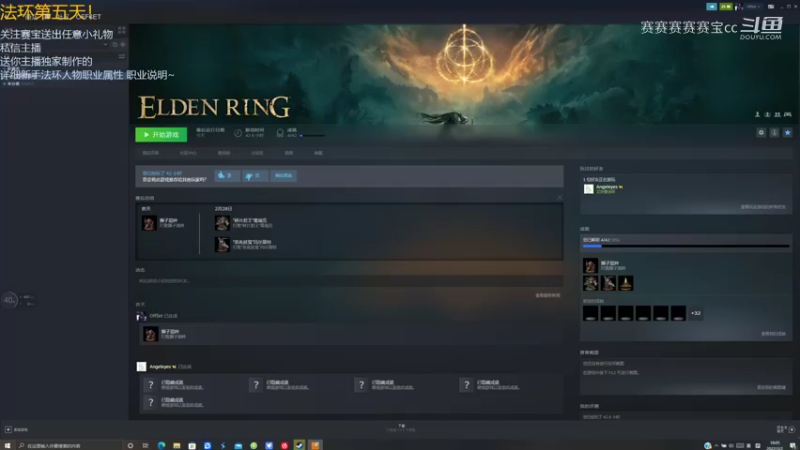Click the second February 28 achievement thumbnail
This screenshot has width=800, height=450.
point(222,244)
